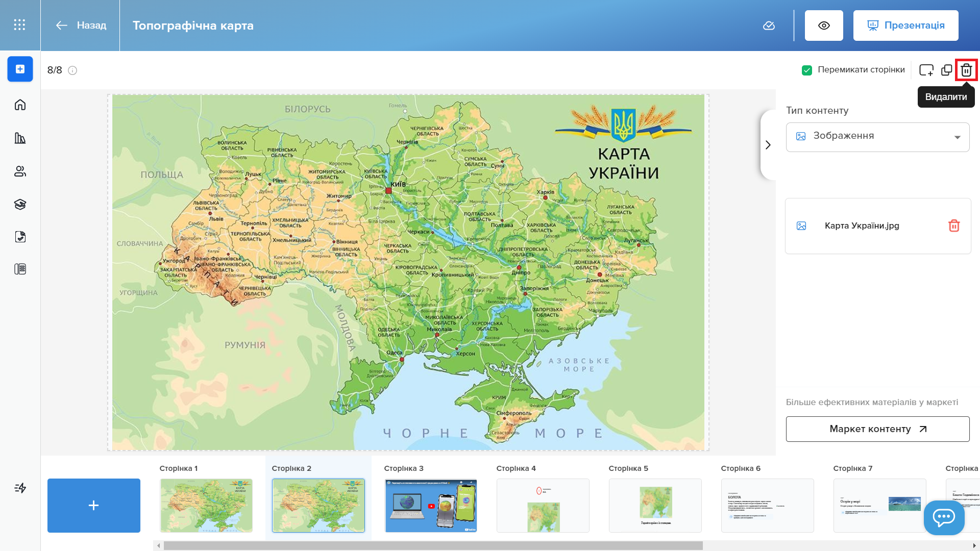The height and width of the screenshot is (551, 980).
Task: Click the blue add button in sidebar
Action: 20,69
